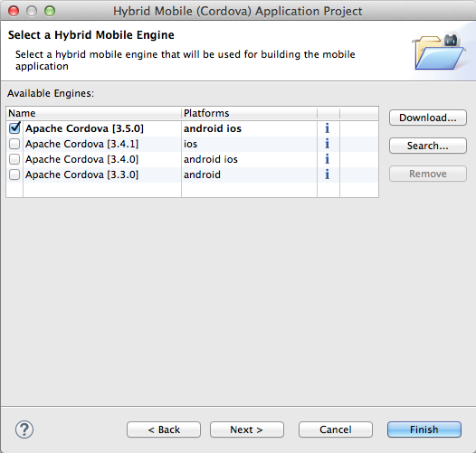Open info for Apache Cordova 3.4.1
The width and height of the screenshot is (476, 453).
coord(327,144)
